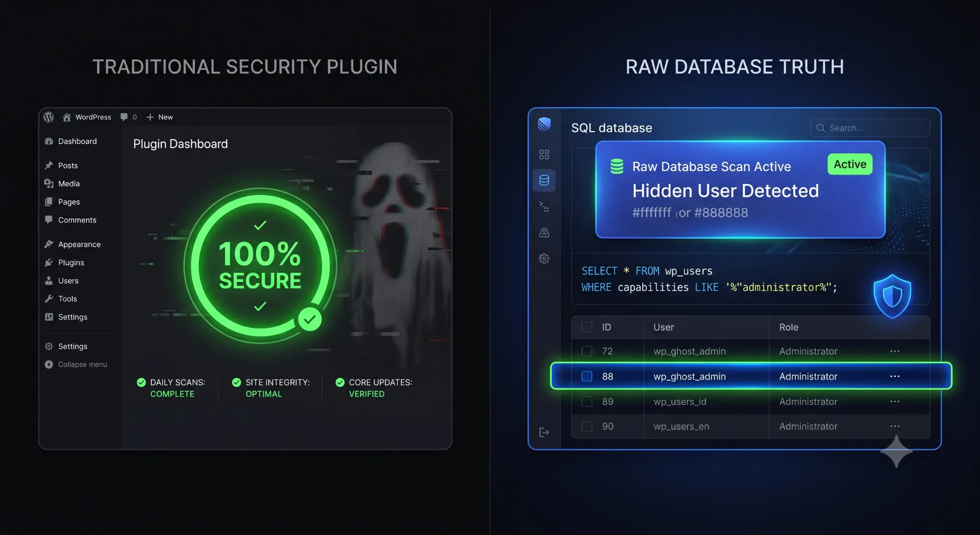
Task: Select the database icon in SQL sidebar
Action: [x=544, y=180]
